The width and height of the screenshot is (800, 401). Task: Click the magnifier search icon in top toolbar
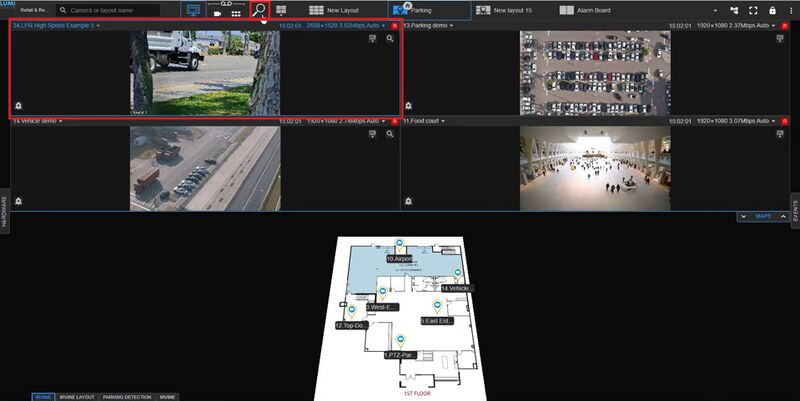[x=260, y=10]
